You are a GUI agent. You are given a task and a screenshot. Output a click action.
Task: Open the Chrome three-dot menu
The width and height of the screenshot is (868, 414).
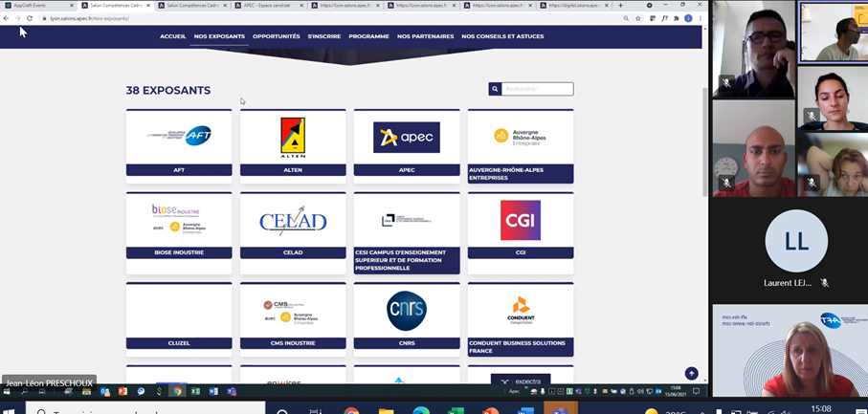pos(701,18)
